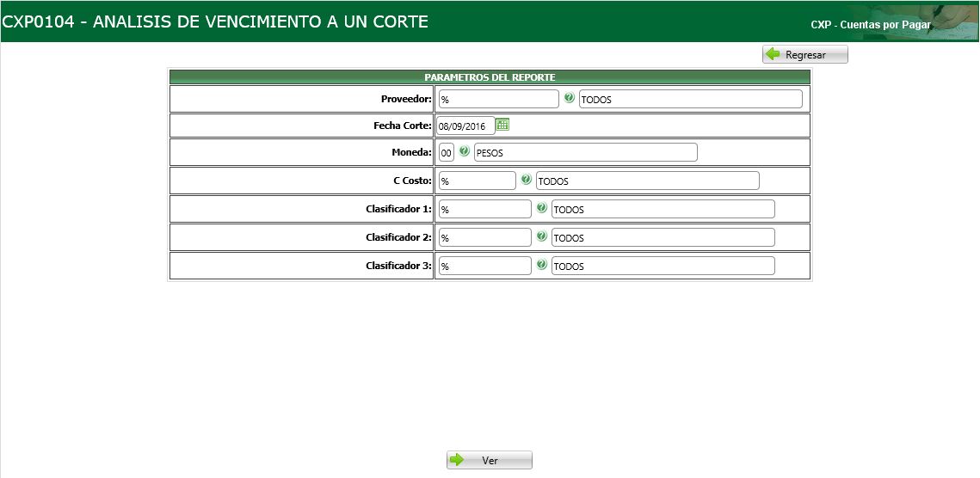The image size is (980, 478).
Task: Open the Proveedor lookup help icon
Action: pos(569,97)
